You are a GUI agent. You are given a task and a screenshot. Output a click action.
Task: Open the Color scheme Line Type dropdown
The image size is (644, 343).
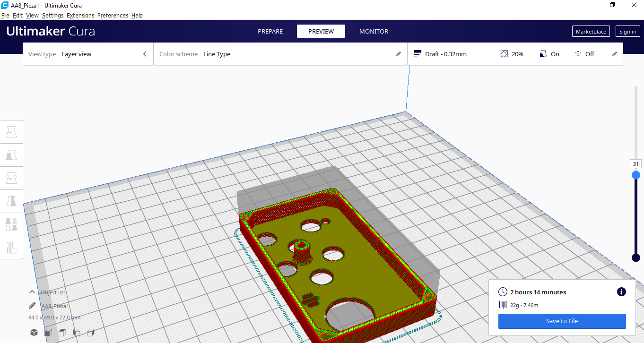coord(280,54)
